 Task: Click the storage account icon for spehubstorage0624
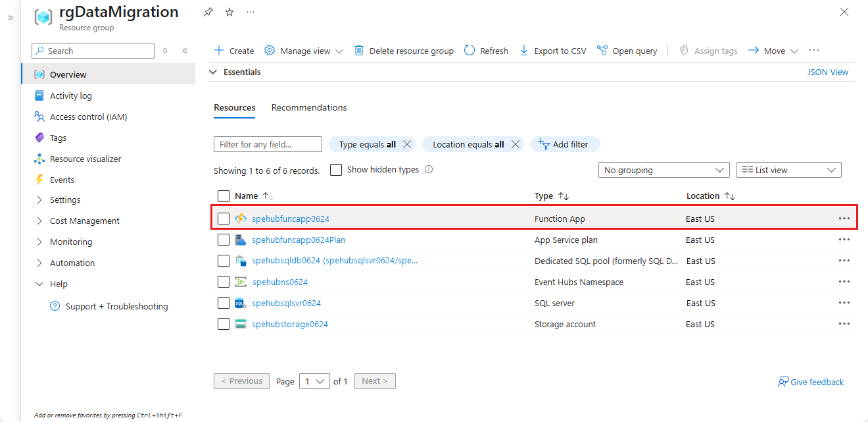[241, 324]
